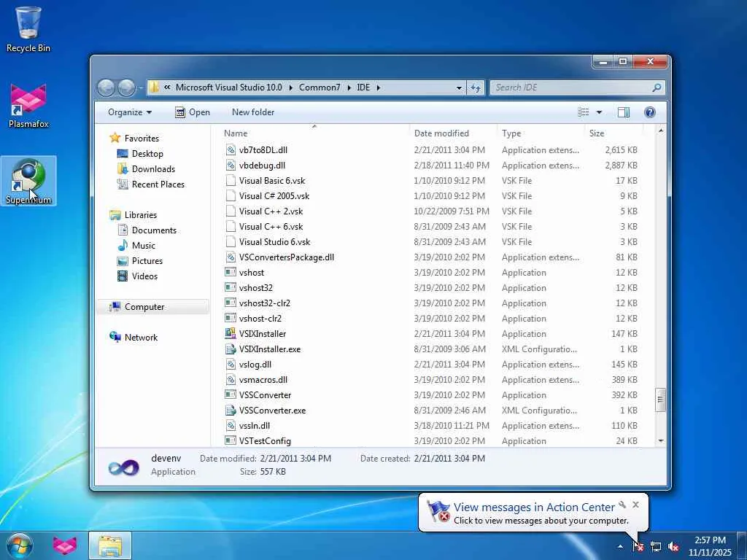Click the Search IDE input field
The height and width of the screenshot is (560, 747).
click(x=572, y=87)
